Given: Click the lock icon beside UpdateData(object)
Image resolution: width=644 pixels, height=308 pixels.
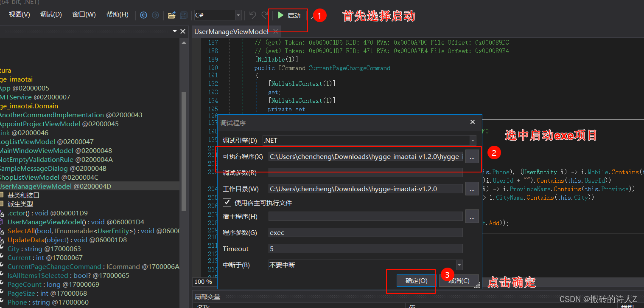Looking at the screenshot, I should (x=2, y=240).
